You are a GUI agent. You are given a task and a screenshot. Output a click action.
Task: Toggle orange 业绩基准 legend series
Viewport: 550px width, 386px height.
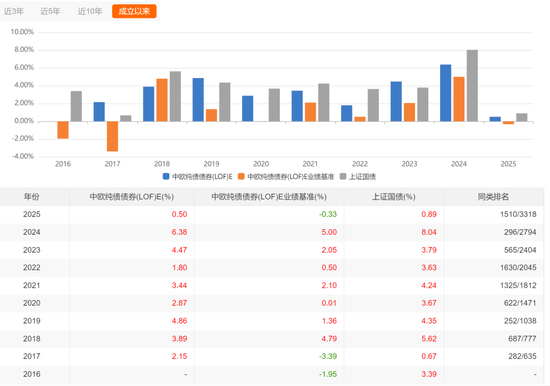(286, 177)
